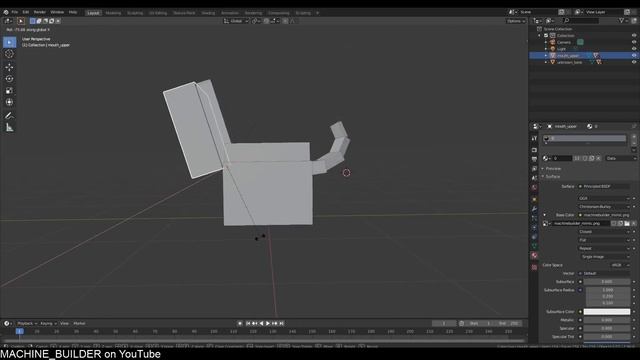Open the Render menu
Viewport: 640px width, 360px height.
click(40, 12)
